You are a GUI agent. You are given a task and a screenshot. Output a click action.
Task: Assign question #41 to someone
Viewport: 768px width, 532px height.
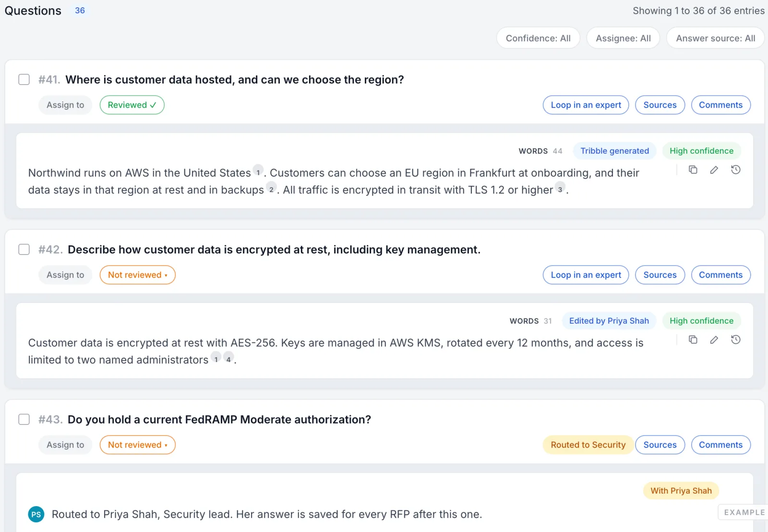coord(65,105)
